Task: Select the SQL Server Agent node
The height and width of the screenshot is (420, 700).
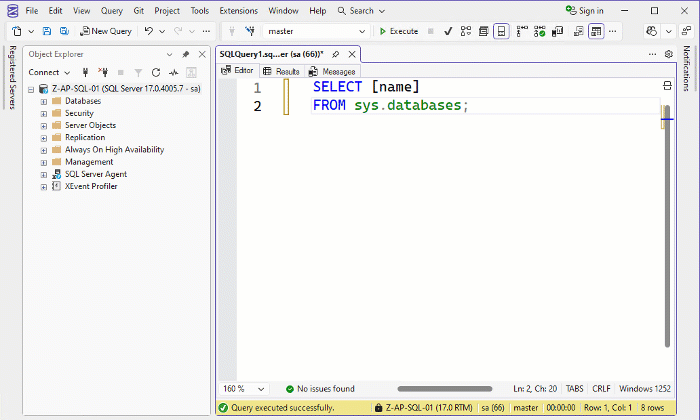Action: [x=95, y=174]
